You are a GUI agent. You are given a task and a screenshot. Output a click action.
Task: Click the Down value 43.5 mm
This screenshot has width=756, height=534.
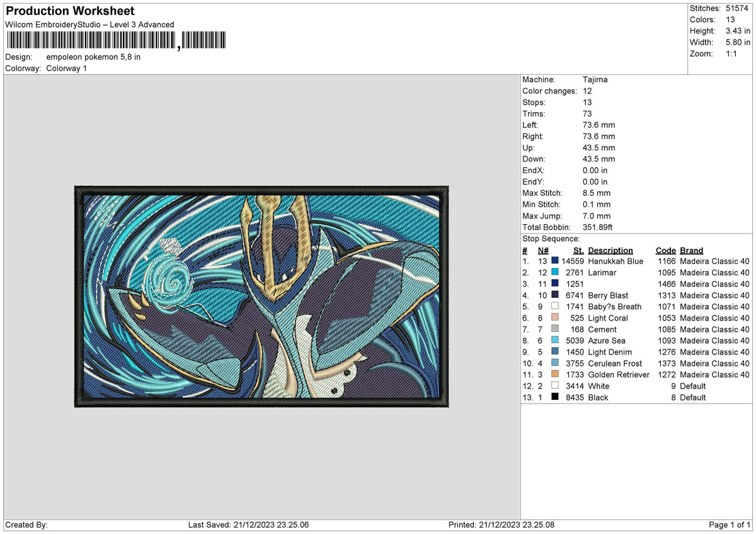click(599, 159)
